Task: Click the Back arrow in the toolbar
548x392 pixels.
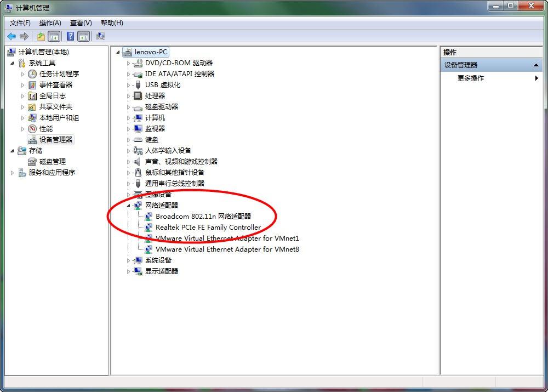Action: (x=12, y=36)
